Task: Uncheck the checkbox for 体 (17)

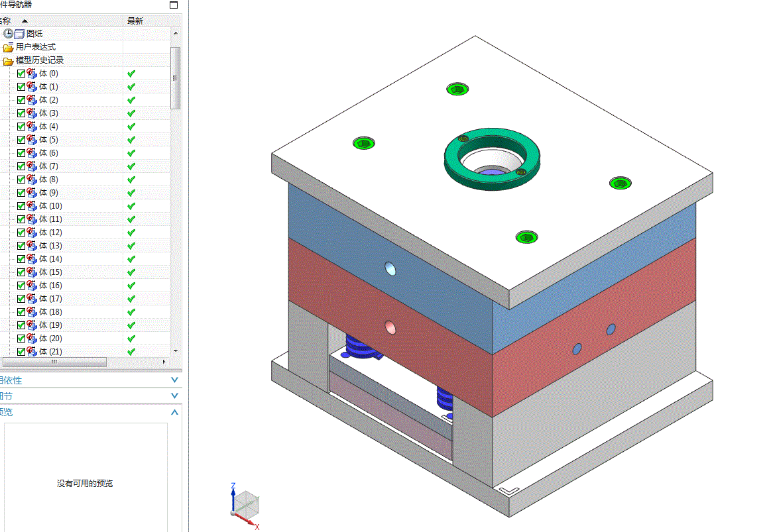Action: click(x=21, y=298)
